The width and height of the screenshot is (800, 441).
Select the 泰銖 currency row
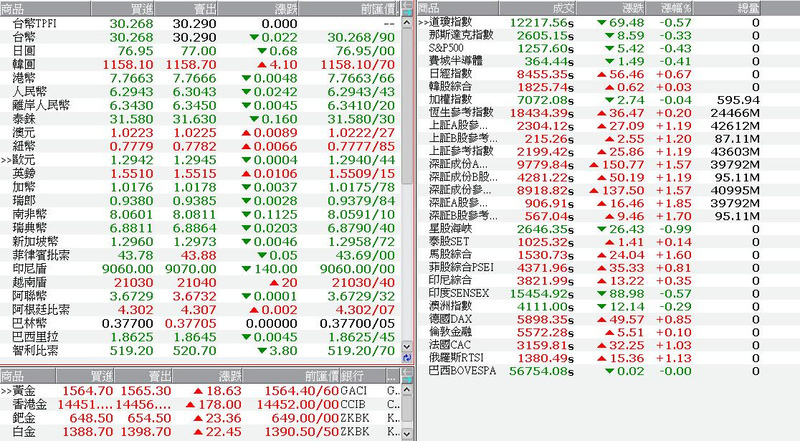tap(199, 119)
